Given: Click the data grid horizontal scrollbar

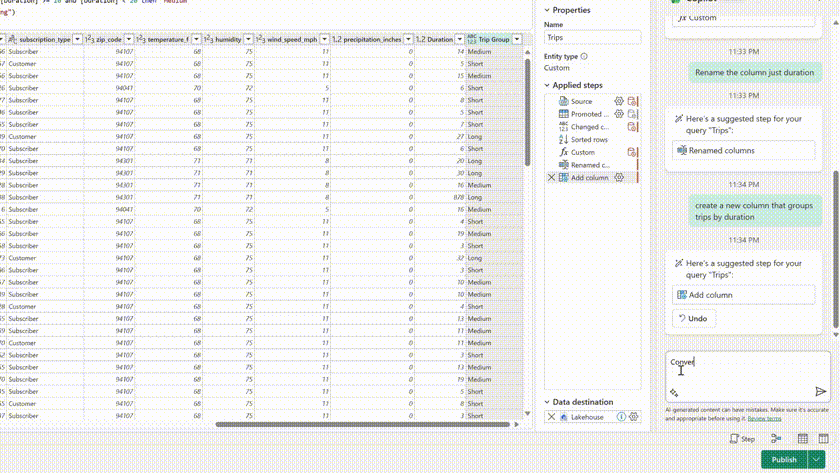Looking at the screenshot, I should point(363,424).
